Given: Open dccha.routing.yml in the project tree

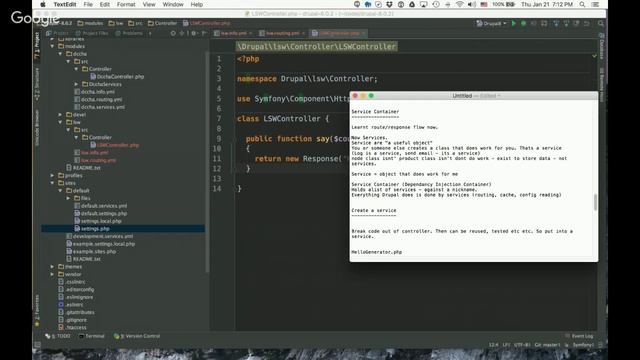Looking at the screenshot, I should (x=98, y=100).
